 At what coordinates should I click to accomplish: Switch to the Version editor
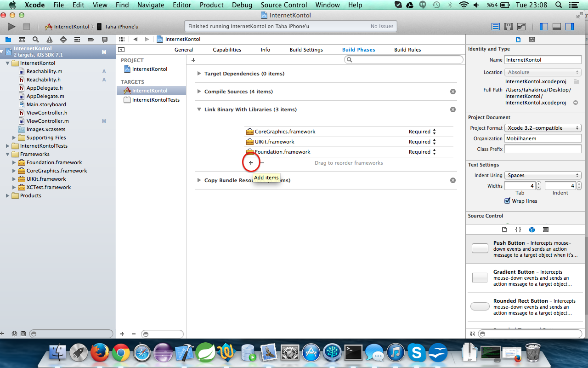pos(521,27)
